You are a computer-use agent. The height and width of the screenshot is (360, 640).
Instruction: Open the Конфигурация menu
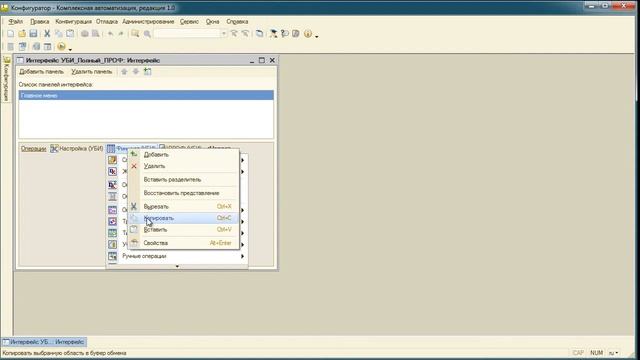point(73,22)
